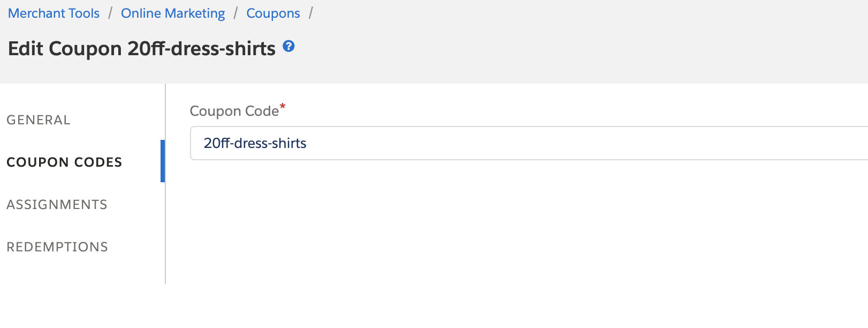The image size is (868, 328).
Task: Click the slash after Merchant Tools breadcrumb
Action: coord(110,13)
